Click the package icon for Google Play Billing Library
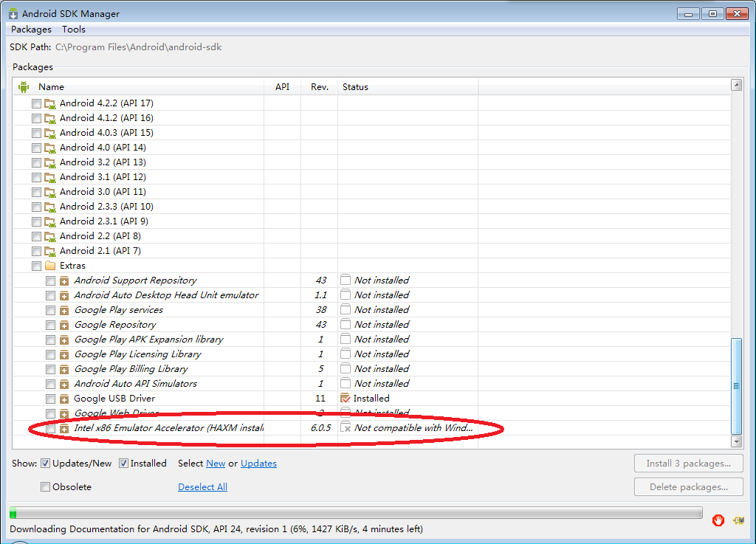 pyautogui.click(x=64, y=370)
